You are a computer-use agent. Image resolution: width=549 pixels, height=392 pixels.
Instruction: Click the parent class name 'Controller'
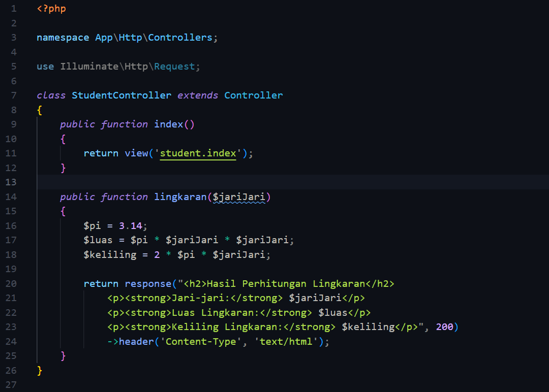click(x=254, y=95)
